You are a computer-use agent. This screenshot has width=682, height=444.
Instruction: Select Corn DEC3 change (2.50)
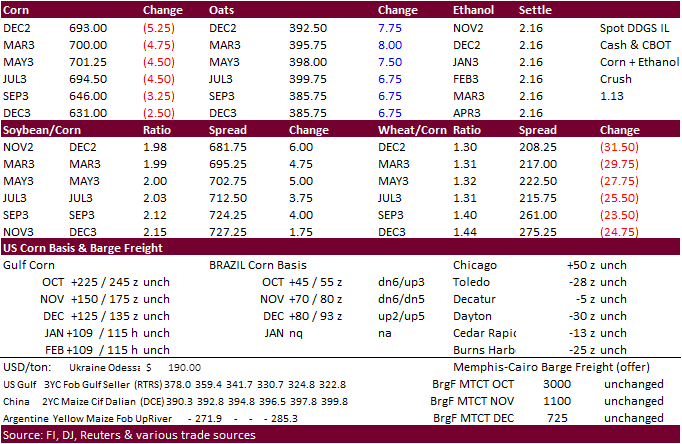click(x=159, y=113)
